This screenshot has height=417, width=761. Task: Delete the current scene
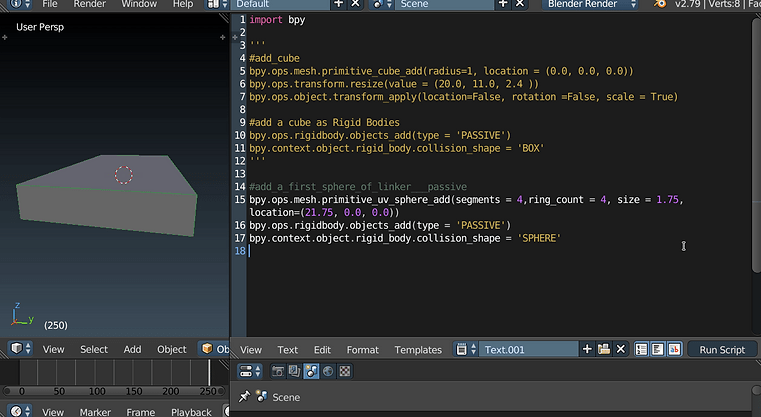coord(520,4)
